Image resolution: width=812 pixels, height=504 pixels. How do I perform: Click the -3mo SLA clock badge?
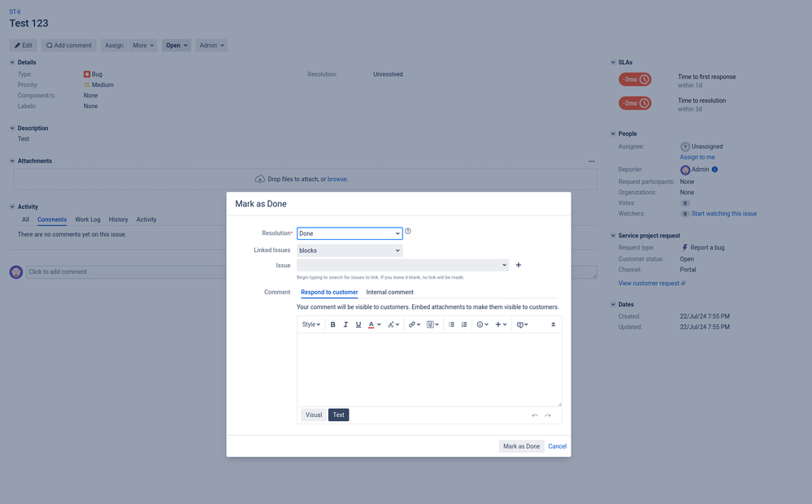click(635, 79)
